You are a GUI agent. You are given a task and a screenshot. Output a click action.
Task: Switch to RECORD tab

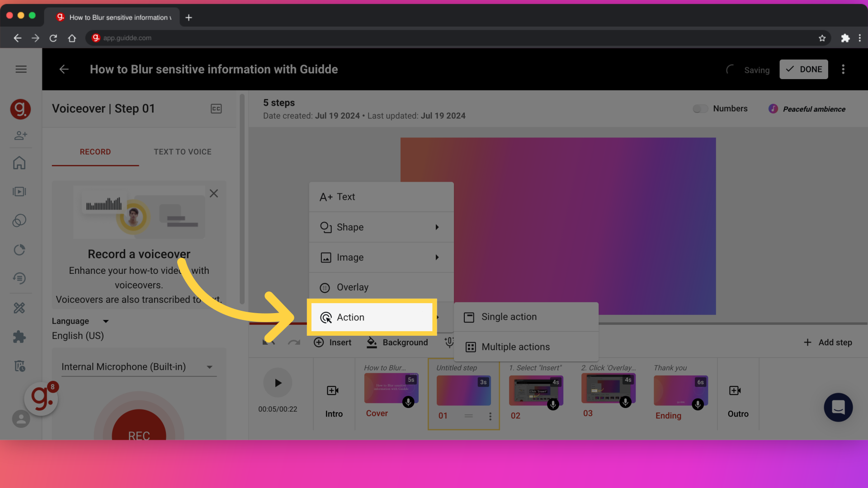coord(95,151)
